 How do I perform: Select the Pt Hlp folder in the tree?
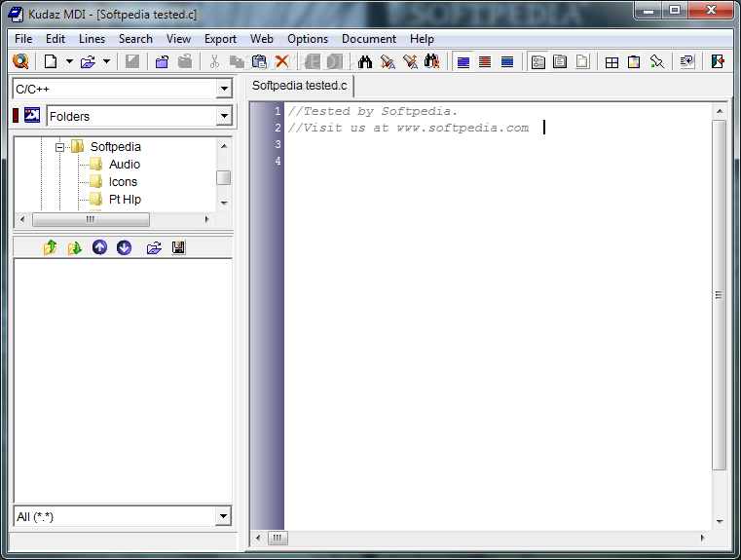point(125,200)
